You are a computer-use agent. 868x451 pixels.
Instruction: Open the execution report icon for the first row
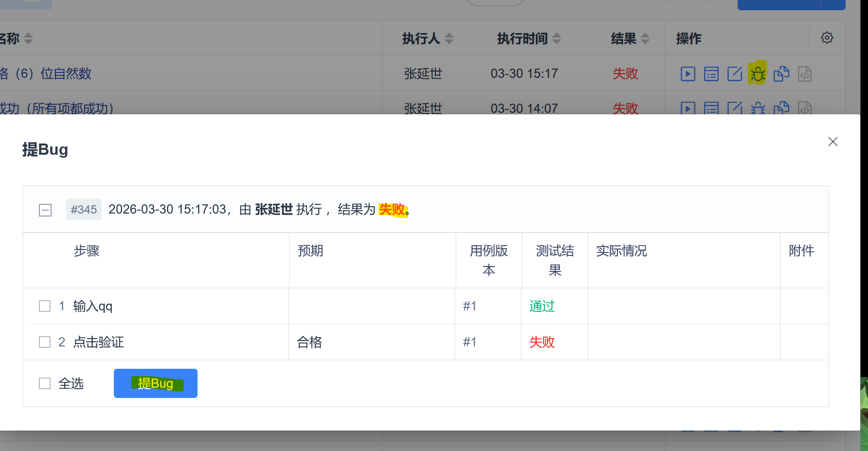click(711, 73)
